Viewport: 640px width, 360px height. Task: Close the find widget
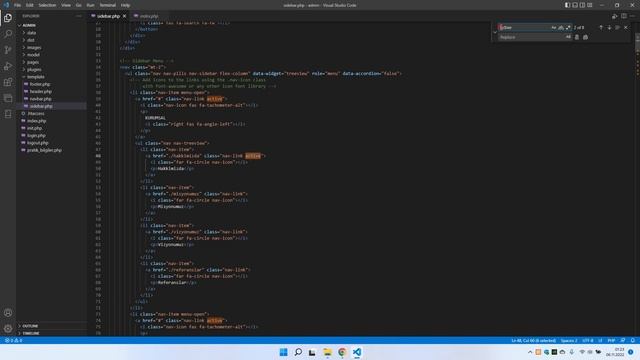tap(626, 27)
